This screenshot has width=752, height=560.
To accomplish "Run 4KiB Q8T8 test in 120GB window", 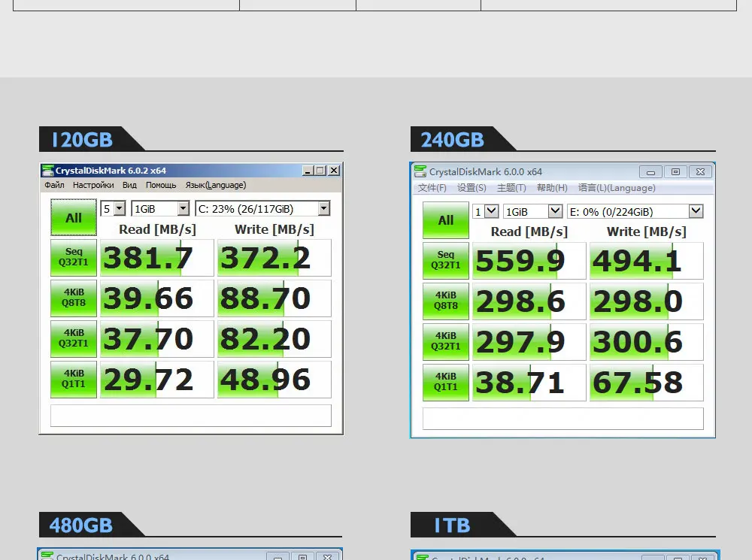I will click(74, 298).
